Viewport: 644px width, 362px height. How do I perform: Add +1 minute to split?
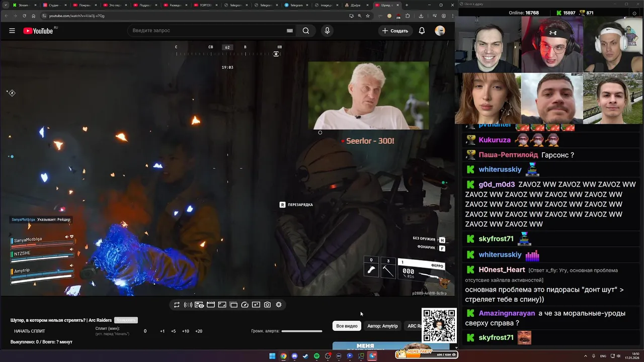(162, 331)
